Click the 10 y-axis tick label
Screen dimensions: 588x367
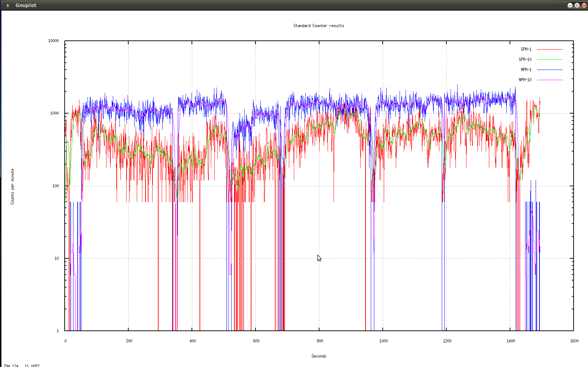[x=57, y=258]
